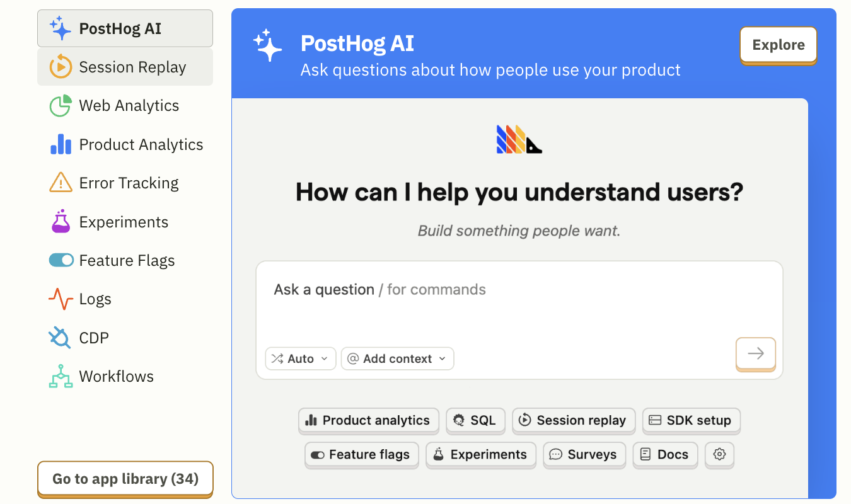Viewport: 851px width, 504px height.
Task: Click the Feature Flags toggle icon in sidebar
Action: [60, 260]
